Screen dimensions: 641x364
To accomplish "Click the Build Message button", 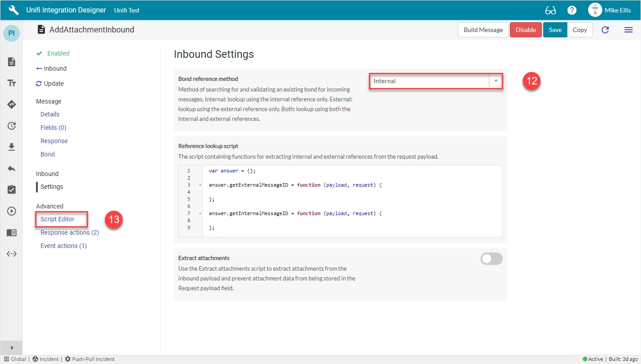I will [x=483, y=30].
